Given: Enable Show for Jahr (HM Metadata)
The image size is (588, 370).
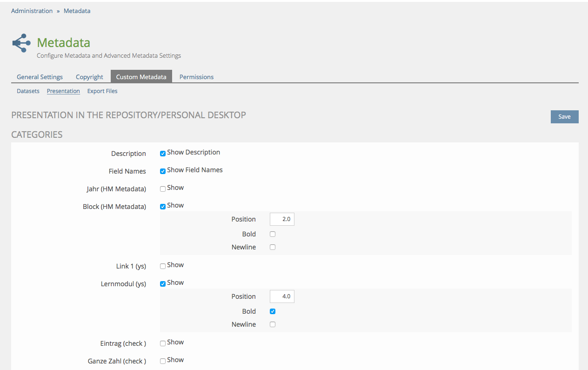Looking at the screenshot, I should pyautogui.click(x=163, y=189).
